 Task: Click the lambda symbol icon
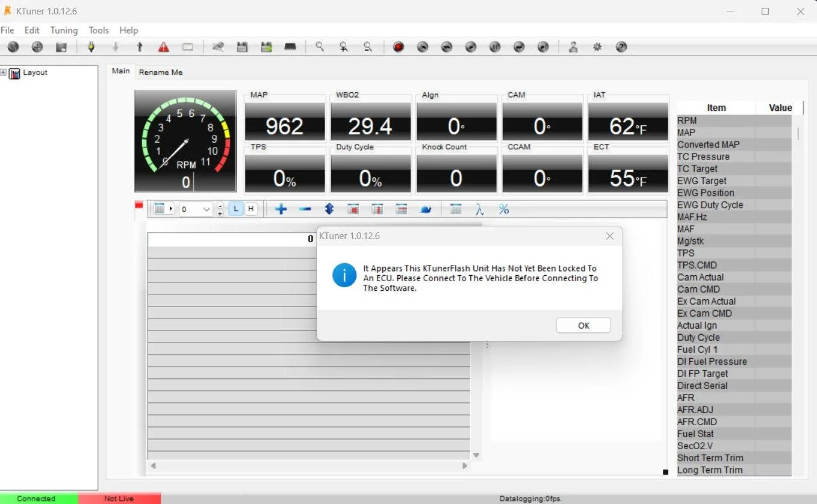pyautogui.click(x=480, y=209)
